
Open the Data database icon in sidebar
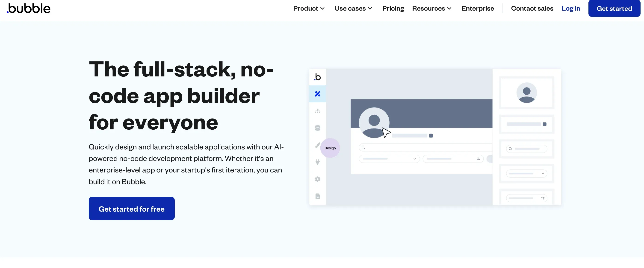pos(317,128)
